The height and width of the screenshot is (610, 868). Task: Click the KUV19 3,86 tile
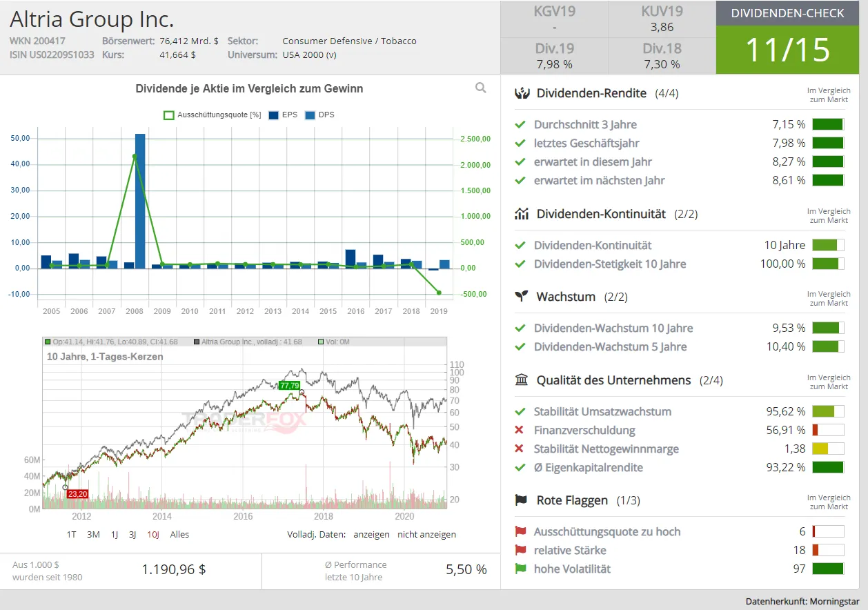[x=662, y=19]
